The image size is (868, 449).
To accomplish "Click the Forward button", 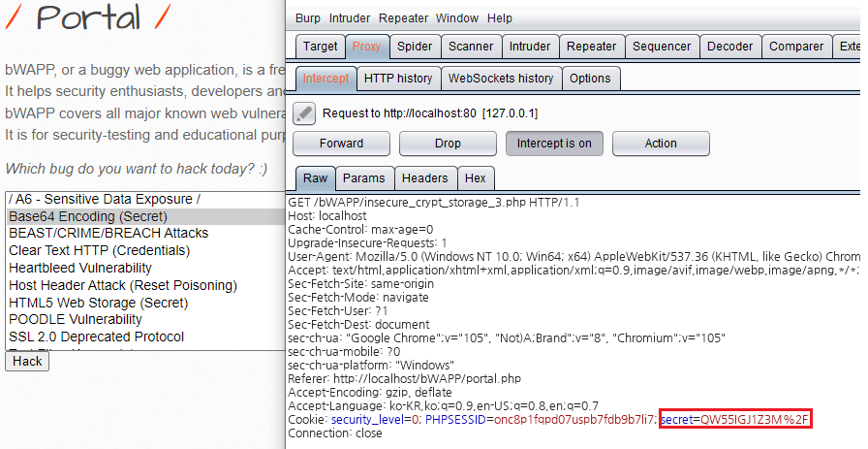I will 341,143.
